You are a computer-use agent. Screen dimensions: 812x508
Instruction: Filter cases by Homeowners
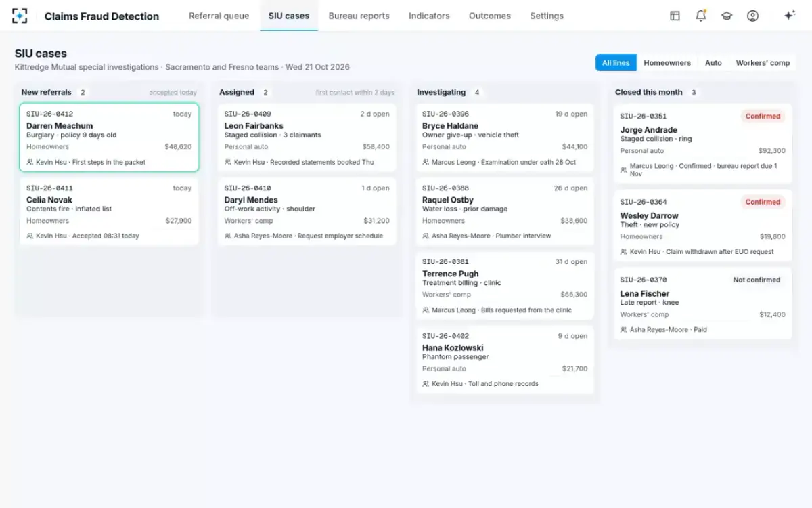pyautogui.click(x=667, y=63)
